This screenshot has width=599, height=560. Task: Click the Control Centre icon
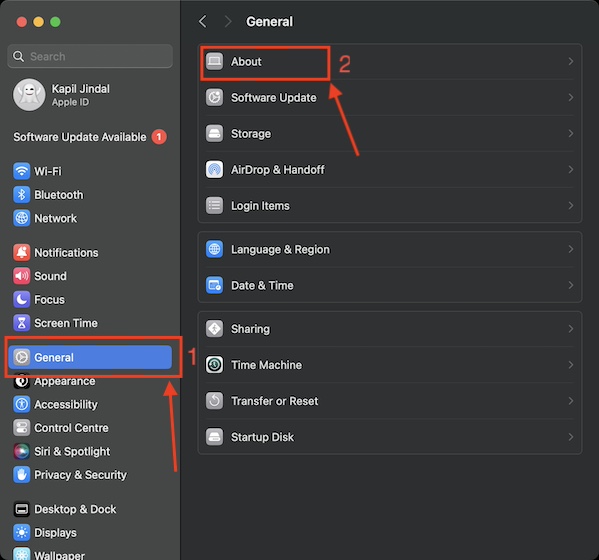point(21,428)
